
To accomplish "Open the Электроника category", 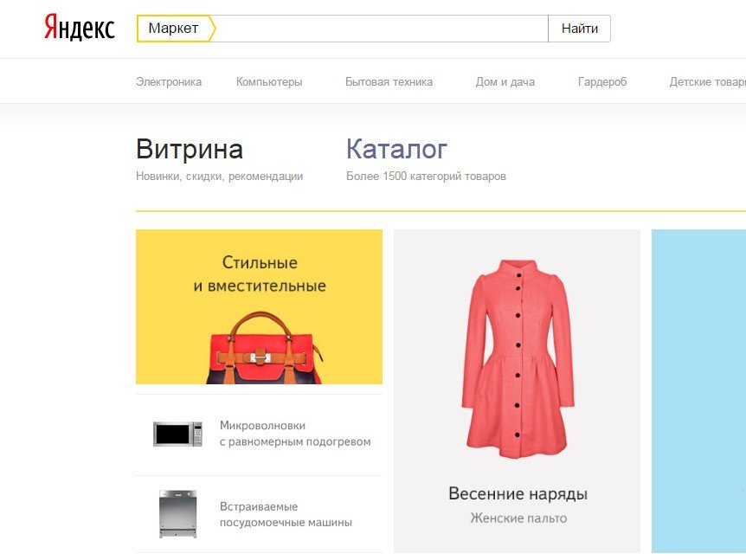I will pos(169,82).
